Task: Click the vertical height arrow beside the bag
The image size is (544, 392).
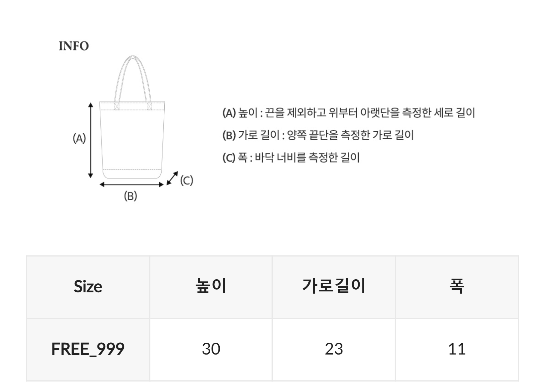Action: (x=91, y=140)
